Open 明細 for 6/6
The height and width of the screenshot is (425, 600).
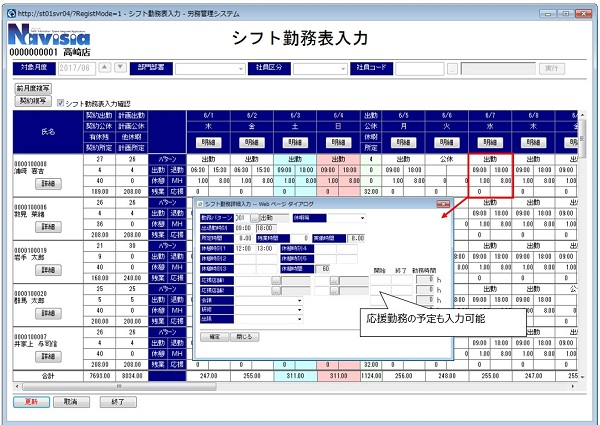[447, 143]
